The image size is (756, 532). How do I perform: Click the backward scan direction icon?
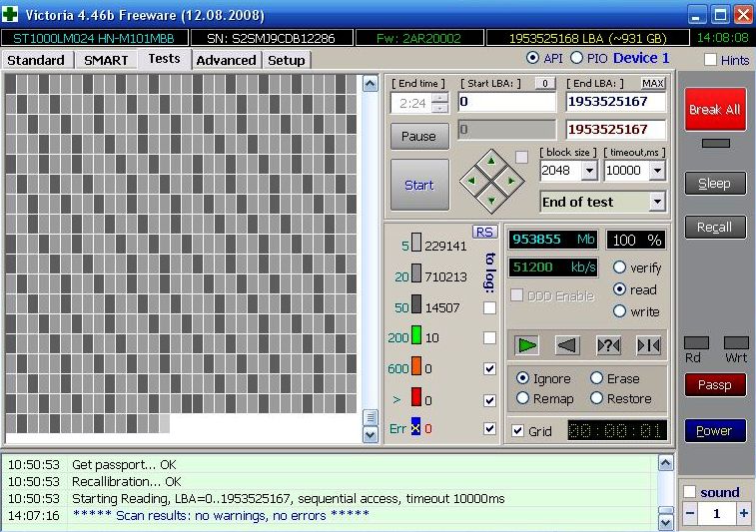click(567, 345)
